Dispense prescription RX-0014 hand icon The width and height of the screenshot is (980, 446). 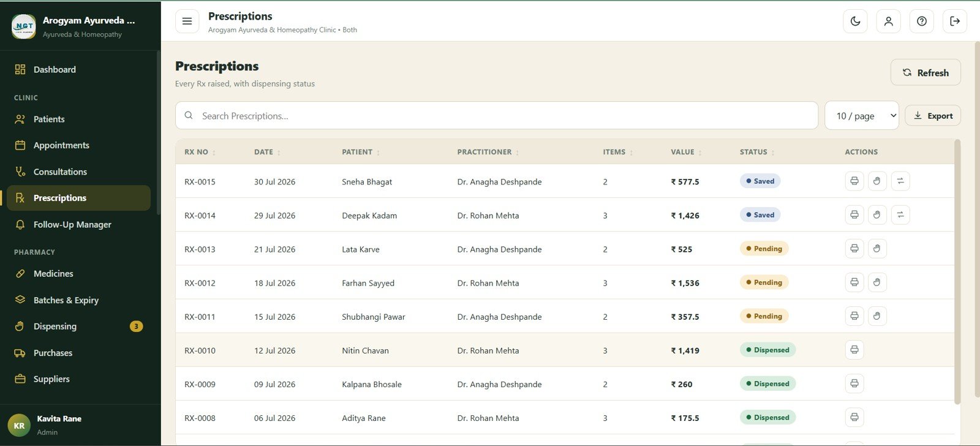[x=877, y=214]
